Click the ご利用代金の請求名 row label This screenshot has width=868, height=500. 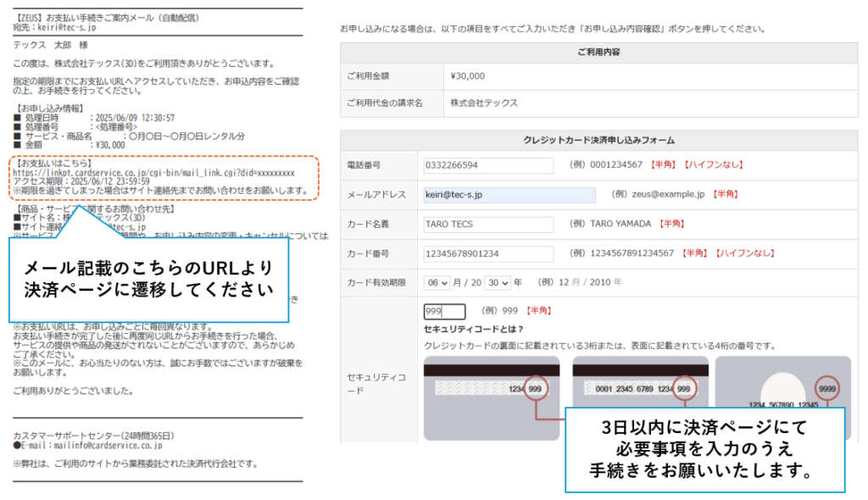(x=385, y=103)
